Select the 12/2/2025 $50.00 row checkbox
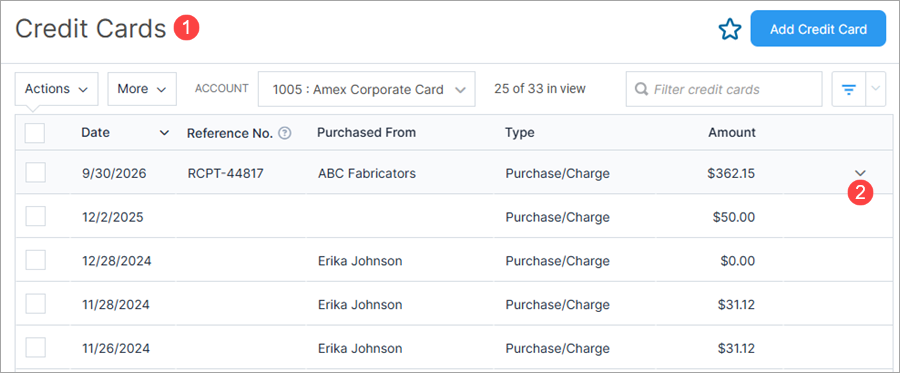Screen dimensions: 900x373 tap(36, 216)
